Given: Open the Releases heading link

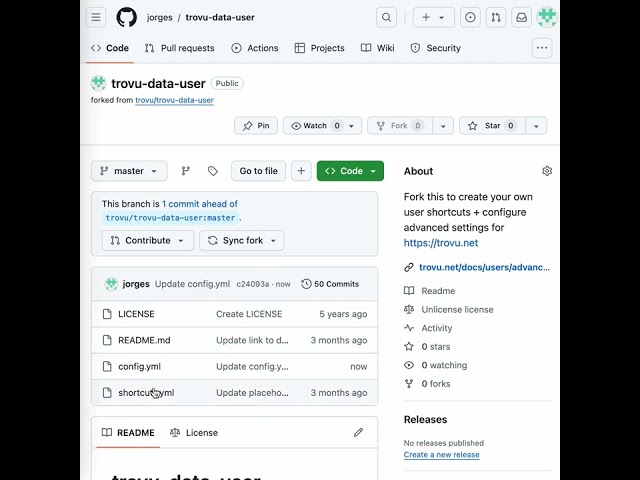Looking at the screenshot, I should [425, 420].
